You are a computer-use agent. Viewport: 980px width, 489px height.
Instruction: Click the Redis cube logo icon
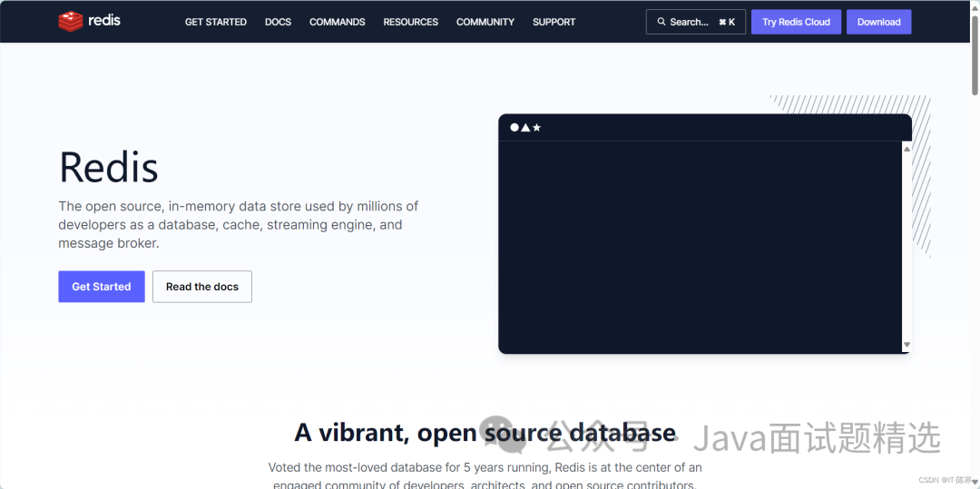coord(71,21)
